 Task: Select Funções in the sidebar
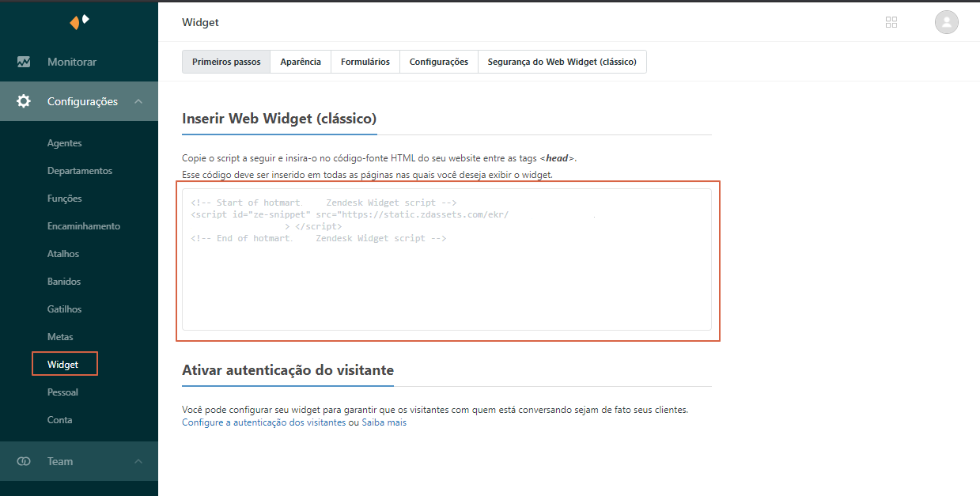click(x=65, y=199)
